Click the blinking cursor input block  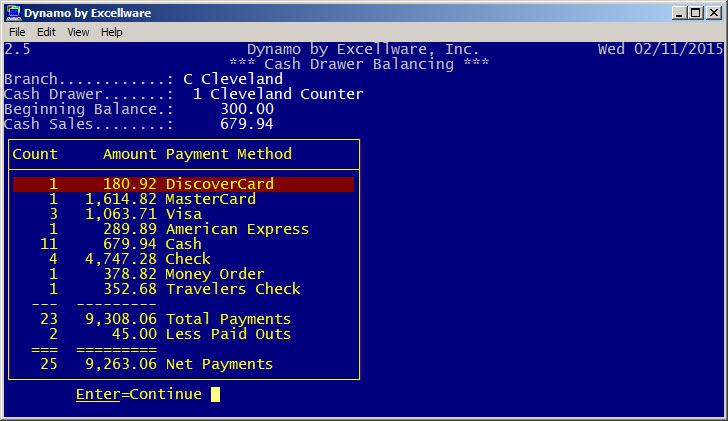215,395
